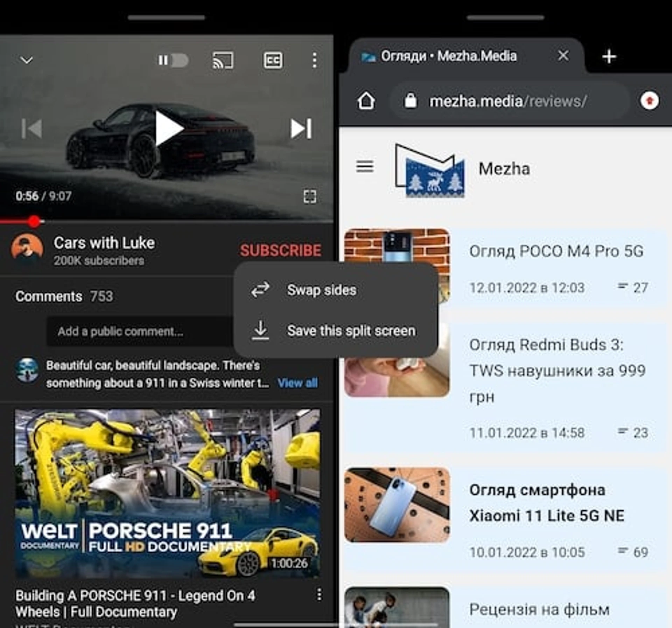Open the Xiaomi 11 Lite 5G NE review
Viewport: 672px width, 628px height.
pyautogui.click(x=547, y=503)
